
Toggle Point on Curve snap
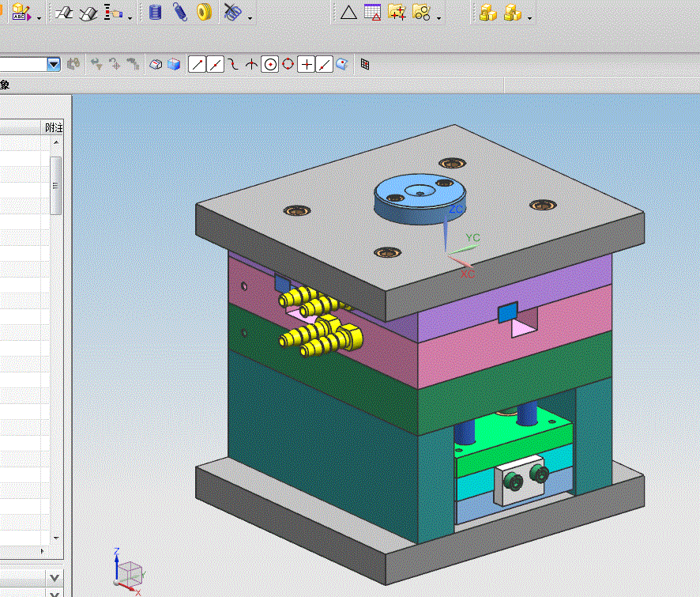pos(325,64)
